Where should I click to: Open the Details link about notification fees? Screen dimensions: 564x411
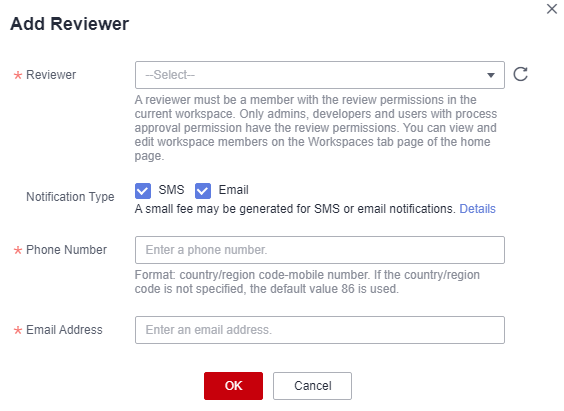pyautogui.click(x=477, y=209)
